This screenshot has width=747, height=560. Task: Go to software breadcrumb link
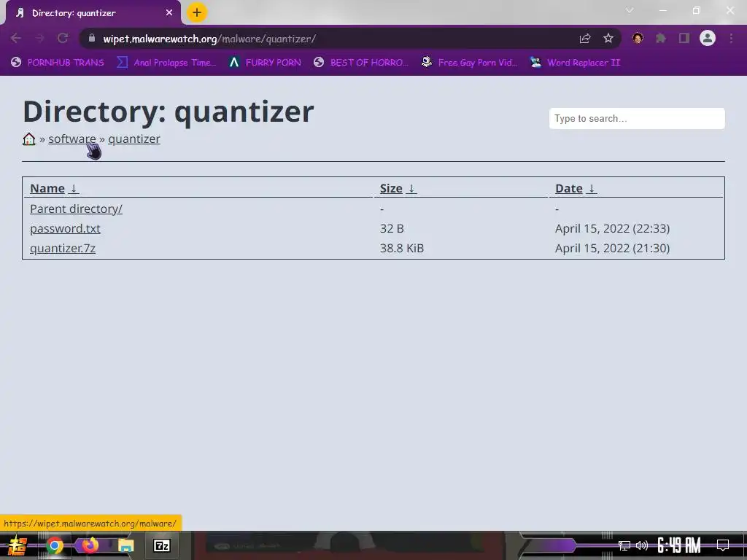tap(72, 139)
